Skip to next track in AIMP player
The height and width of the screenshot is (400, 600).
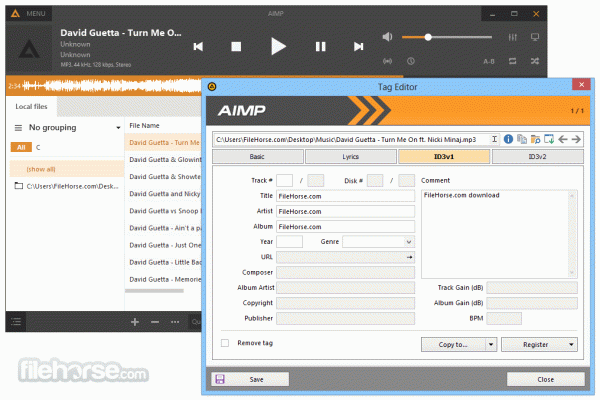click(x=358, y=47)
